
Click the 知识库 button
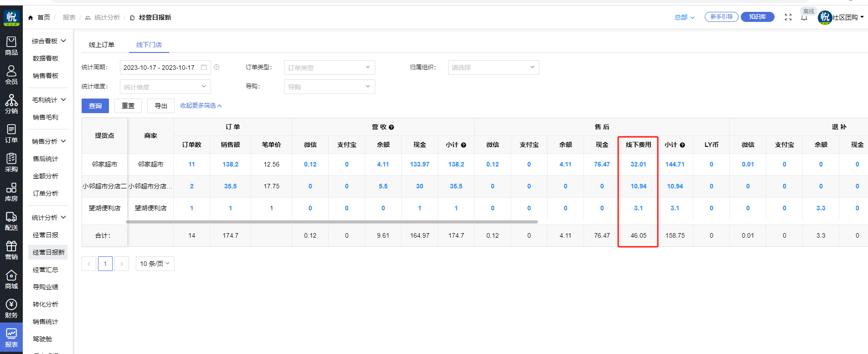tap(757, 17)
